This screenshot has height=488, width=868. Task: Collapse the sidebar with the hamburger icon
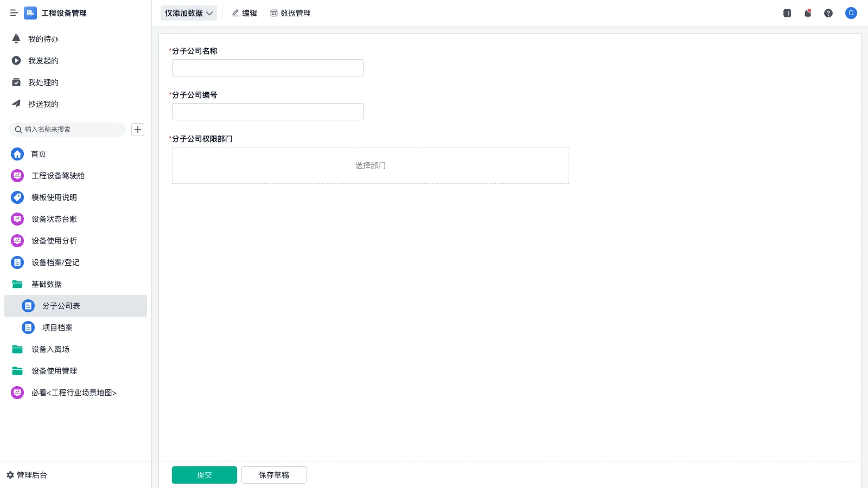tap(14, 13)
